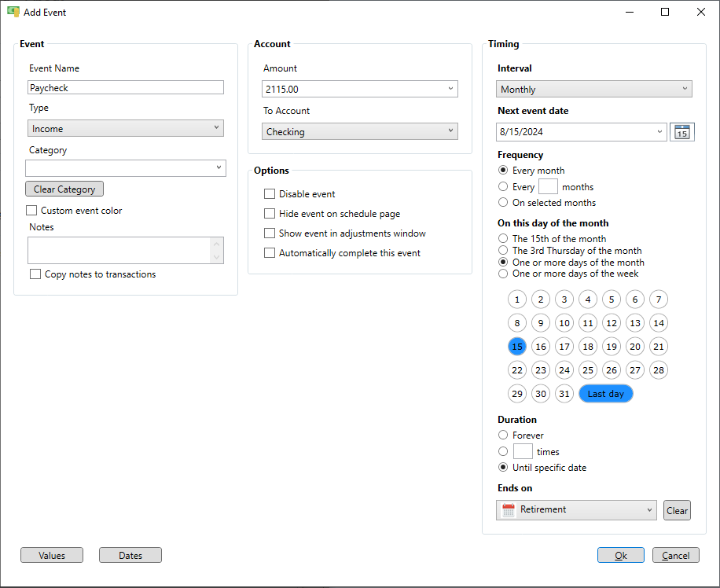Click the months count input box

pos(548,186)
